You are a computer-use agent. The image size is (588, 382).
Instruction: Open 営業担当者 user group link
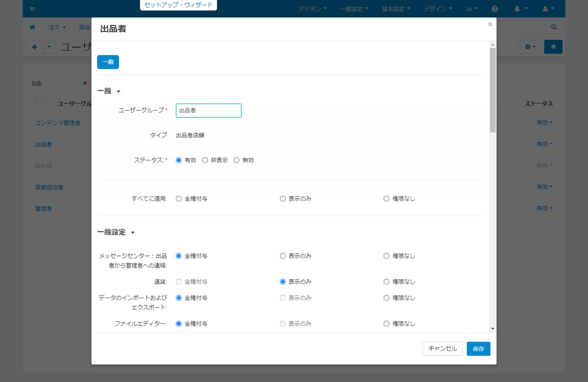pos(49,187)
